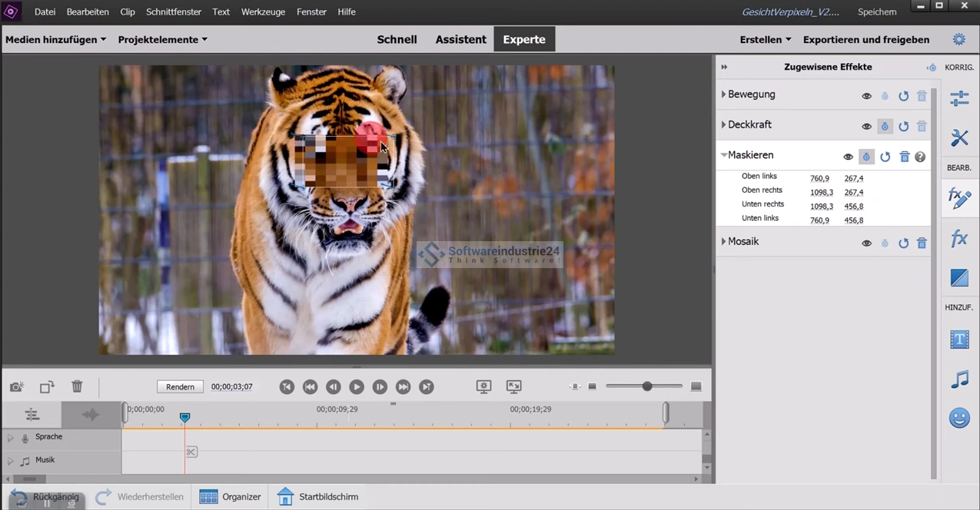Delete the Mosaik effect with trash icon
980x510 pixels.
[x=922, y=243]
